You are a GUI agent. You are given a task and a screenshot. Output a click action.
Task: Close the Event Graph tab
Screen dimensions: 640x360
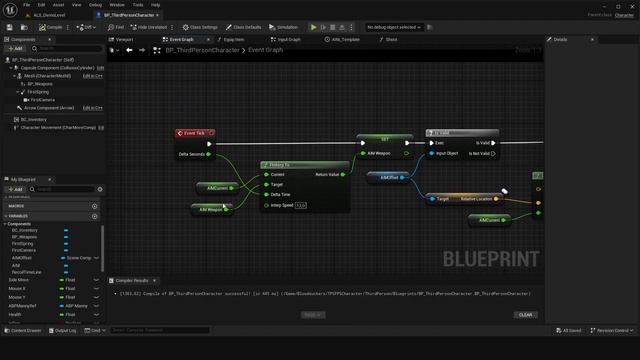(208, 40)
